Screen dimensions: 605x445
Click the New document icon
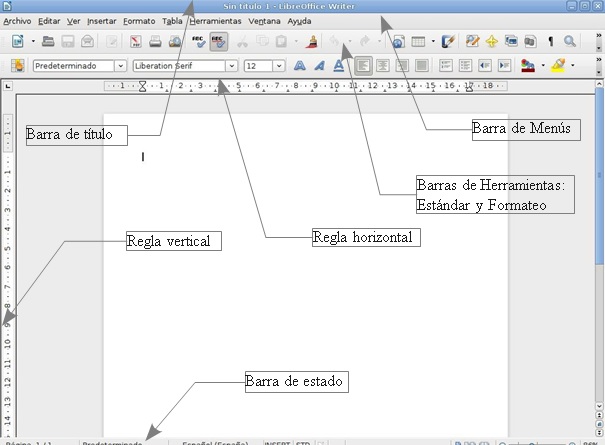click(x=17, y=42)
